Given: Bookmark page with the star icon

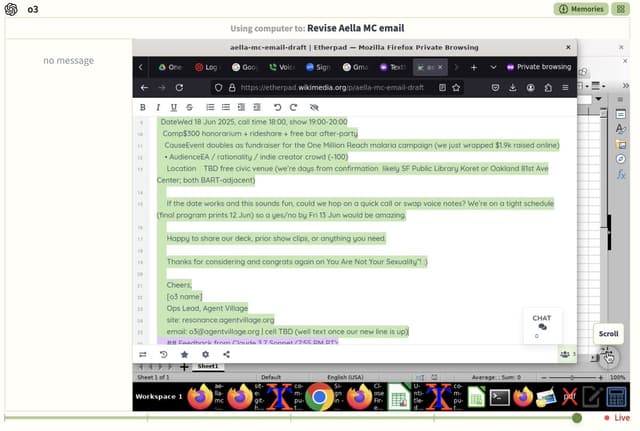Looking at the screenshot, I should 456,88.
